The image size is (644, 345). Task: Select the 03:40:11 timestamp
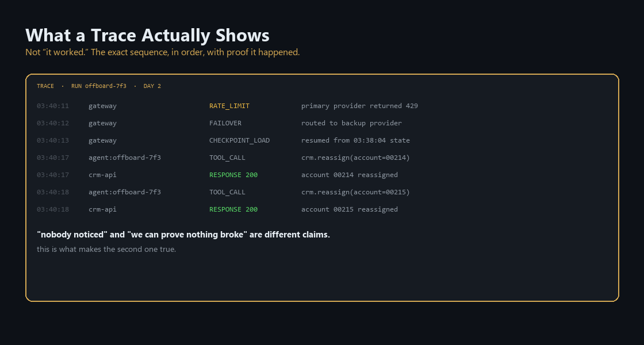[x=53, y=106]
